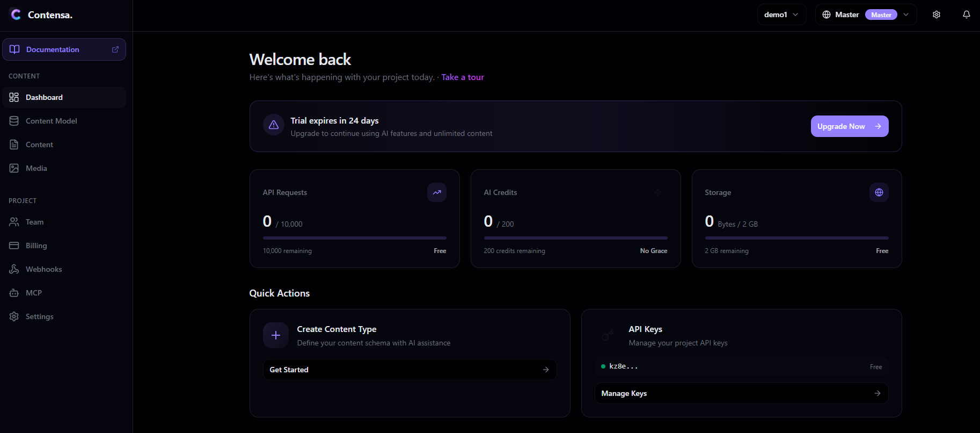This screenshot has height=433, width=980.
Task: Open the Team page
Action: pos(64,222)
